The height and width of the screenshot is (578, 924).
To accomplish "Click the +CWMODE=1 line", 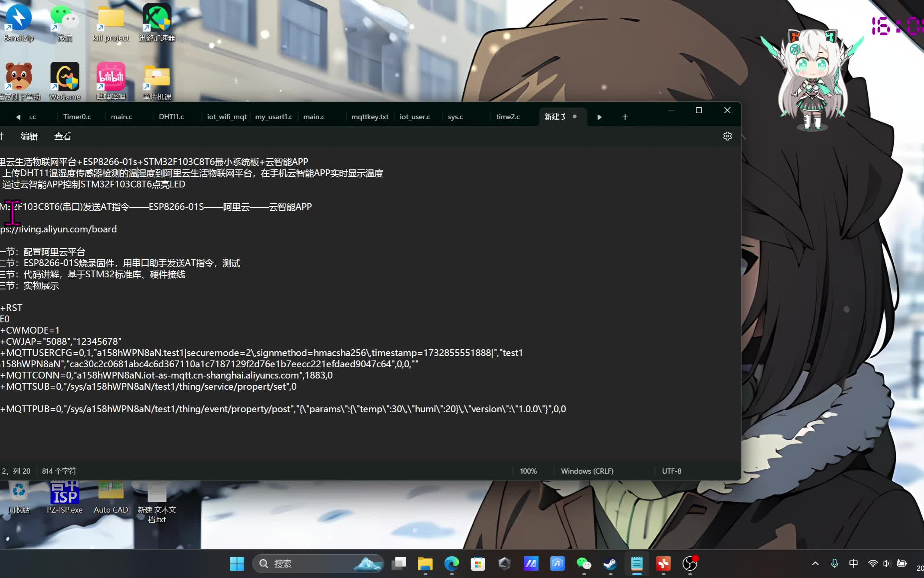I will point(30,330).
